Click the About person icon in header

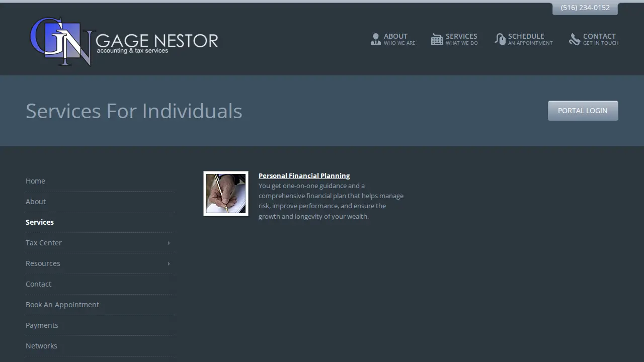tap(375, 39)
